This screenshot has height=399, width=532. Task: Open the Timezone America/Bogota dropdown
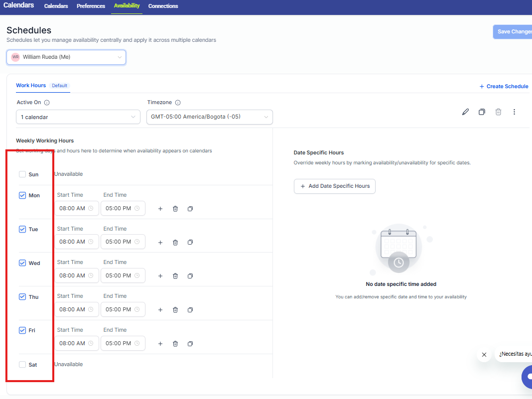click(209, 117)
